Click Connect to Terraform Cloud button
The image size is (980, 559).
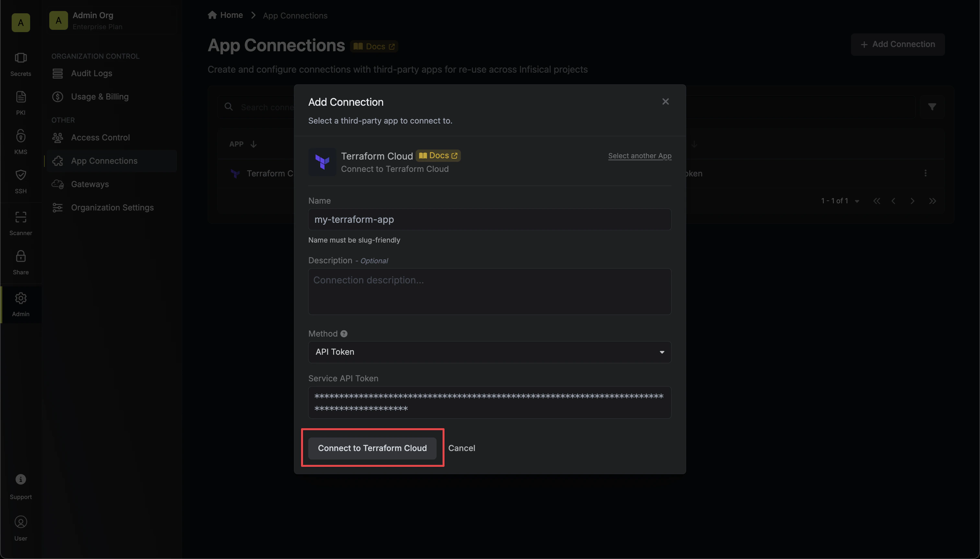point(372,448)
